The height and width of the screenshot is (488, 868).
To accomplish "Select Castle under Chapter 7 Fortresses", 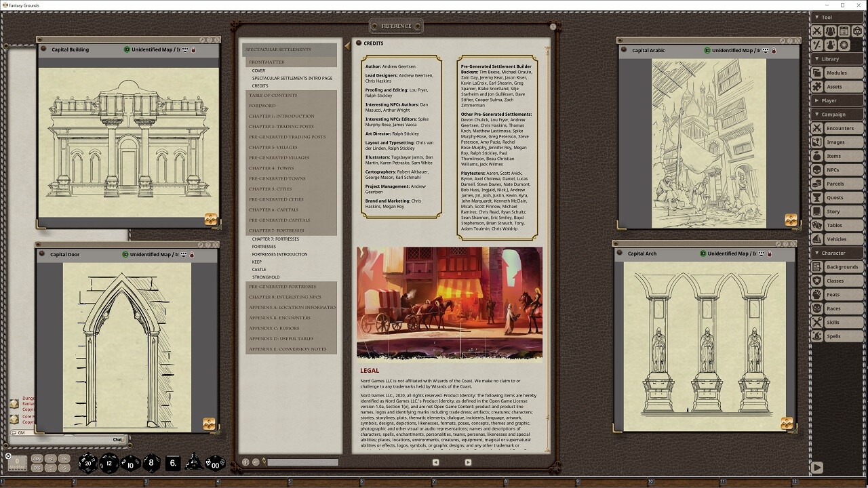I will point(259,270).
